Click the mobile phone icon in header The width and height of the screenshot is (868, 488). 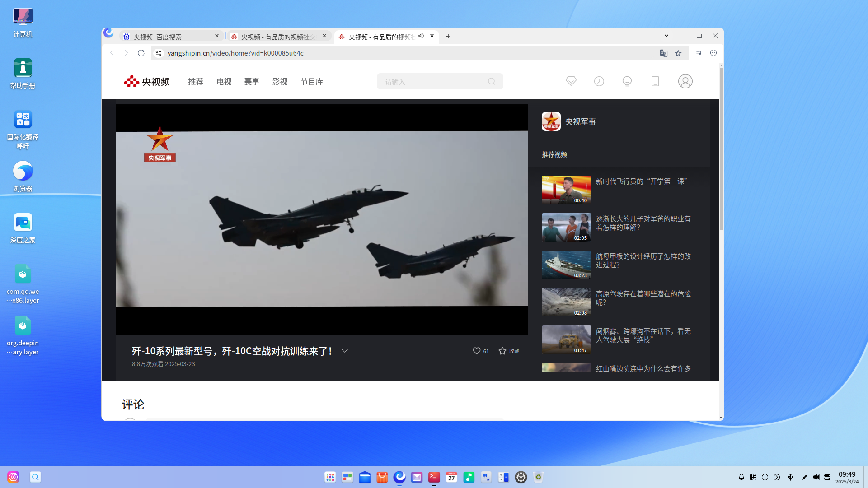655,81
